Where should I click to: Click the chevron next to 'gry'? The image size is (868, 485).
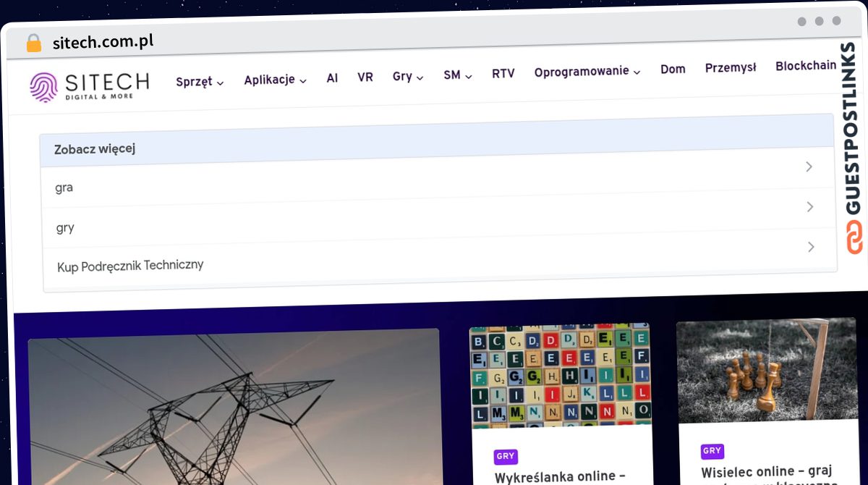(810, 207)
